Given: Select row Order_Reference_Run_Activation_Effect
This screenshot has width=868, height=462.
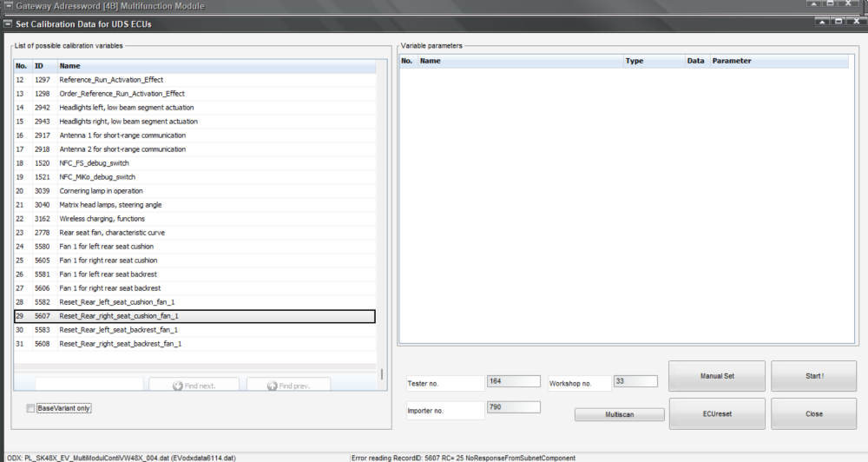Looking at the screenshot, I should click(x=194, y=94).
